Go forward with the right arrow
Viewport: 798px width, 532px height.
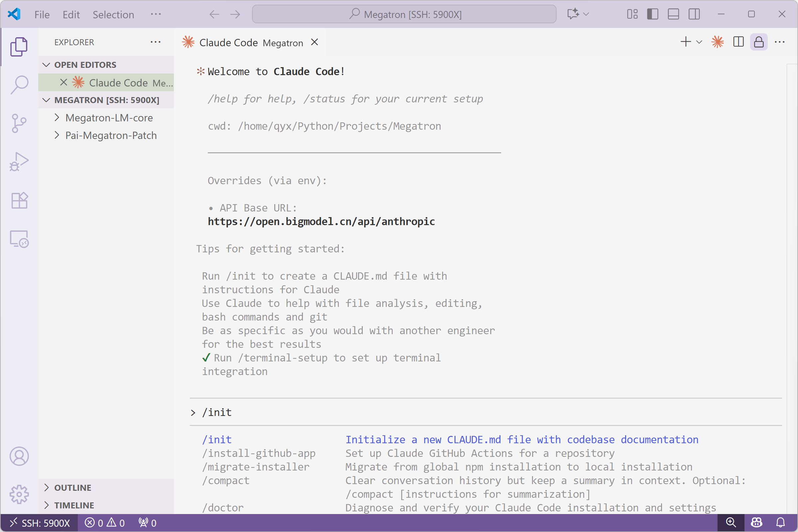tap(235, 14)
